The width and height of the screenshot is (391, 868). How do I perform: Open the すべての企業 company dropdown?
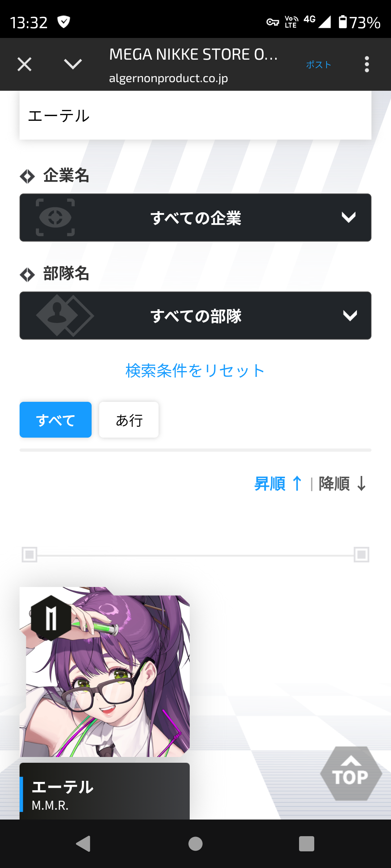pyautogui.click(x=195, y=217)
